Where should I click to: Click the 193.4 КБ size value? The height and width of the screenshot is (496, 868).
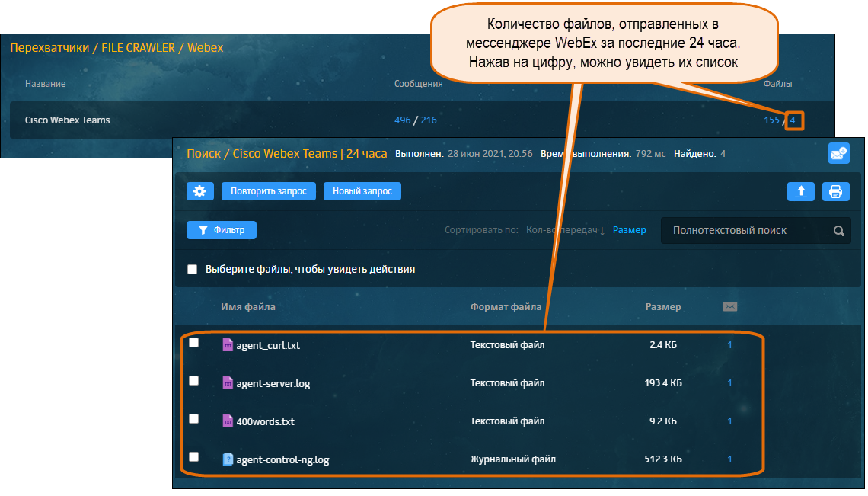[x=663, y=383]
